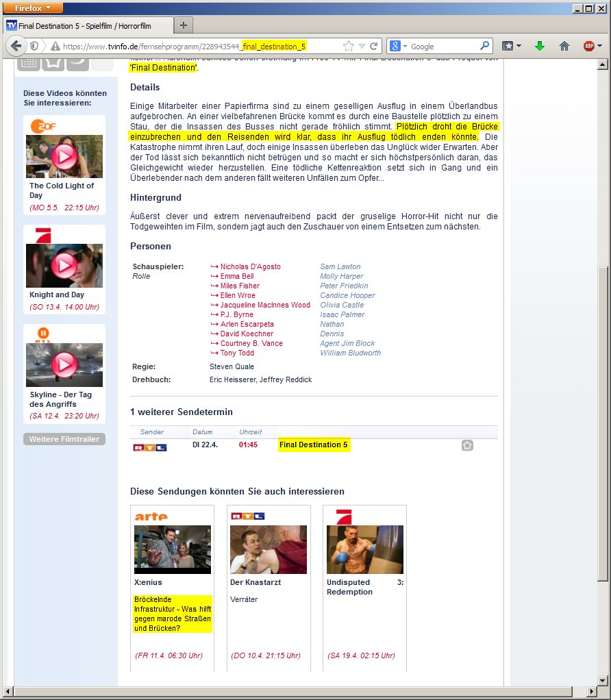
Task: Click the bookmark star in the address bar
Action: tap(349, 46)
